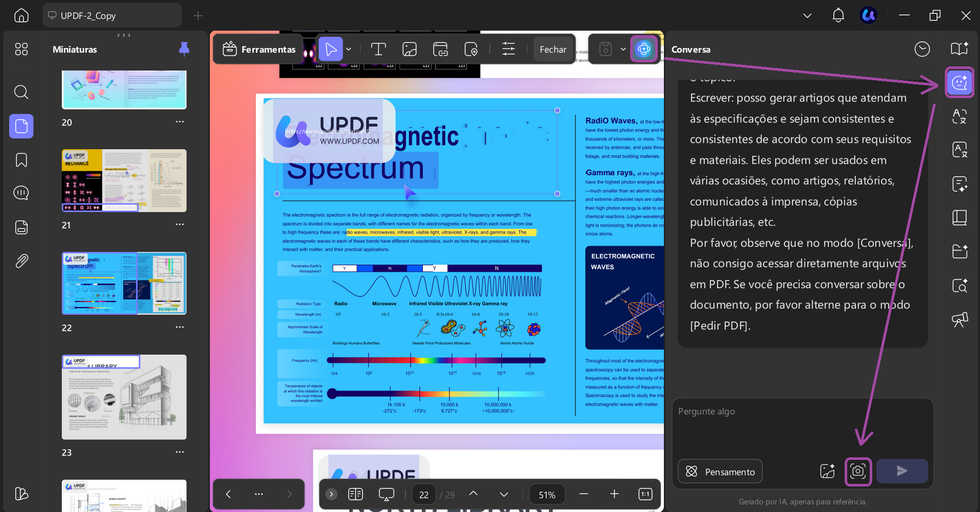
Task: Select the Text editing tool
Action: 378,49
